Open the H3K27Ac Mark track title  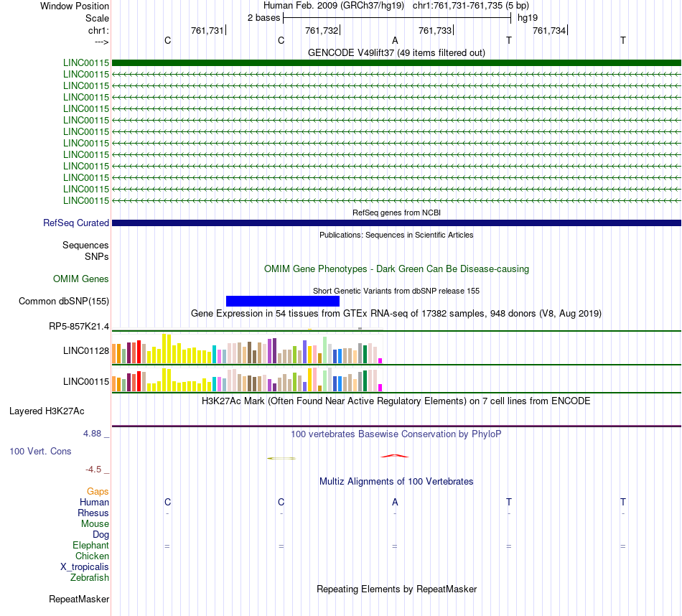[x=396, y=401]
